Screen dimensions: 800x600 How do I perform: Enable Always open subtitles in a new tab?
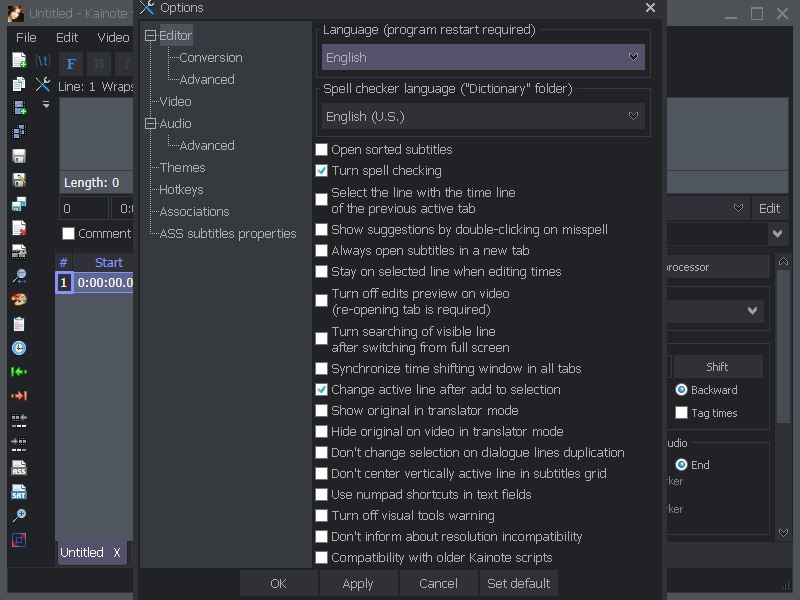[x=322, y=251]
